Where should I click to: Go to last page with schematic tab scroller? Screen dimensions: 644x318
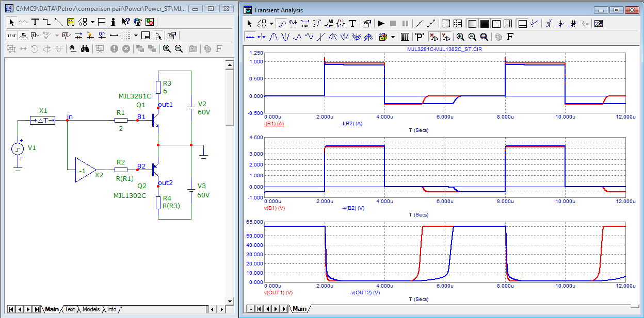coord(36,309)
